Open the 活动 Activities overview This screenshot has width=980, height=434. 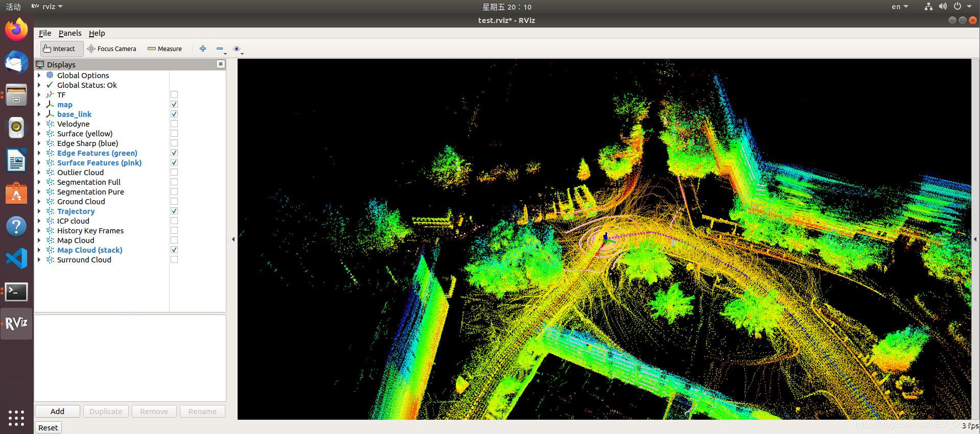click(x=13, y=7)
